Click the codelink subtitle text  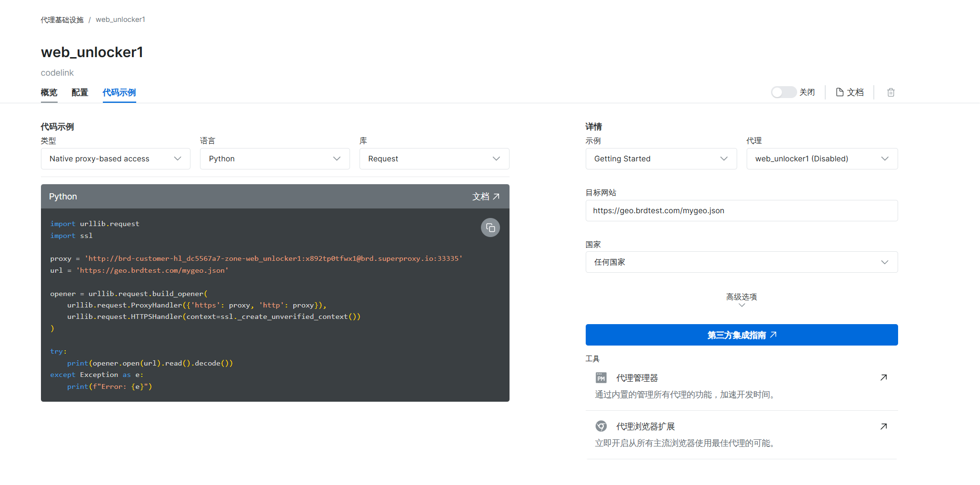coord(57,73)
